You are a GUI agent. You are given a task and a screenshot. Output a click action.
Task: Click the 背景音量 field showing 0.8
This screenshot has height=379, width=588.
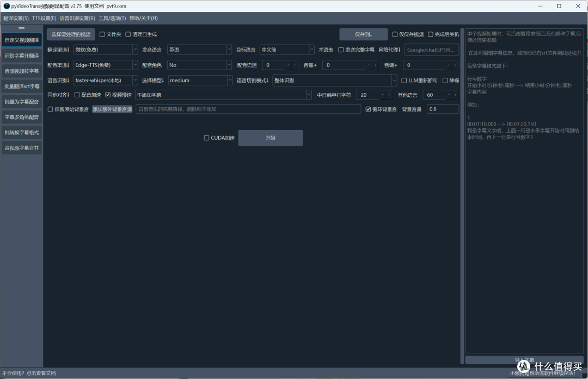(443, 109)
